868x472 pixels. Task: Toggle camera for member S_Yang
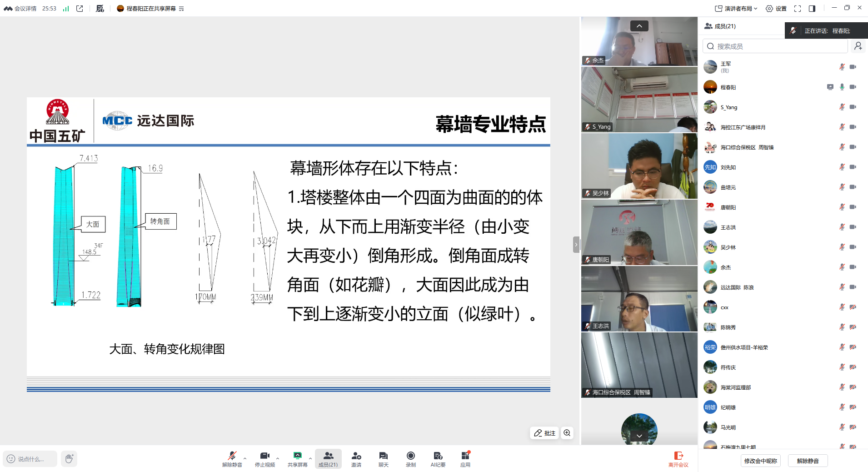pos(853,107)
